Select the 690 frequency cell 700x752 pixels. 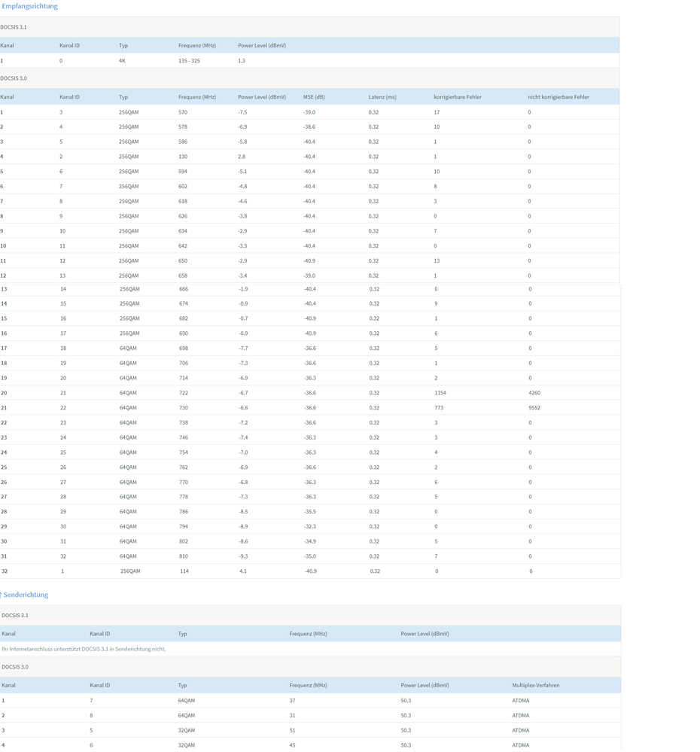(184, 333)
